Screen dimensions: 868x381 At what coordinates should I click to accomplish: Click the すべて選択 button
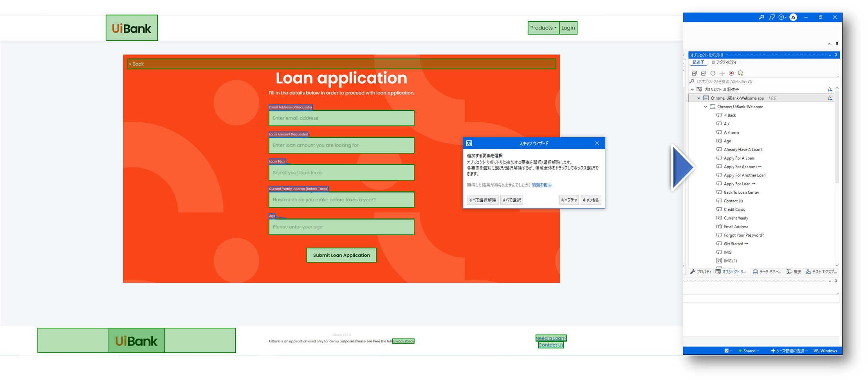tap(511, 200)
